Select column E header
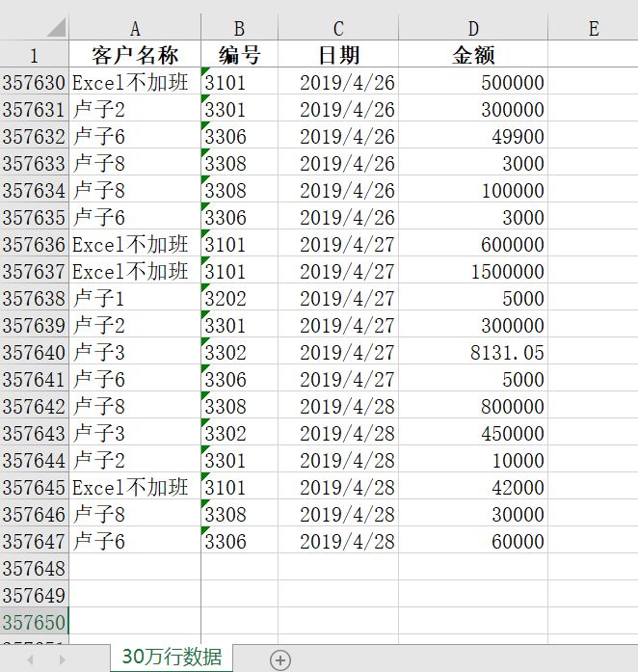 point(593,28)
